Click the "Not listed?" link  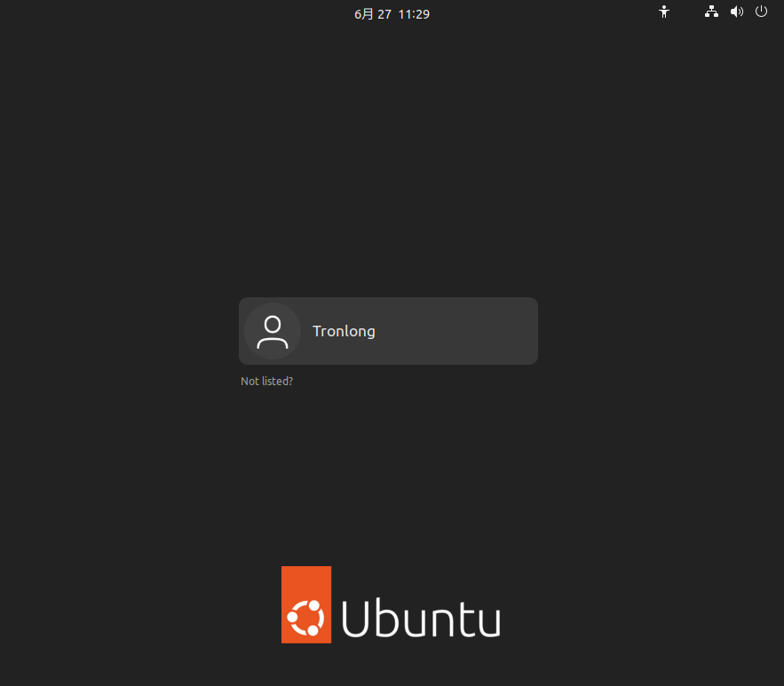pos(267,382)
